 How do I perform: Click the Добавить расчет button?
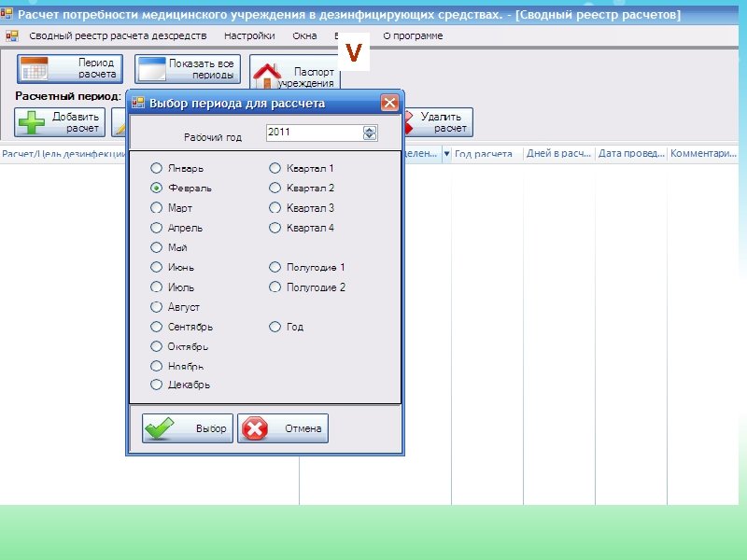point(60,122)
